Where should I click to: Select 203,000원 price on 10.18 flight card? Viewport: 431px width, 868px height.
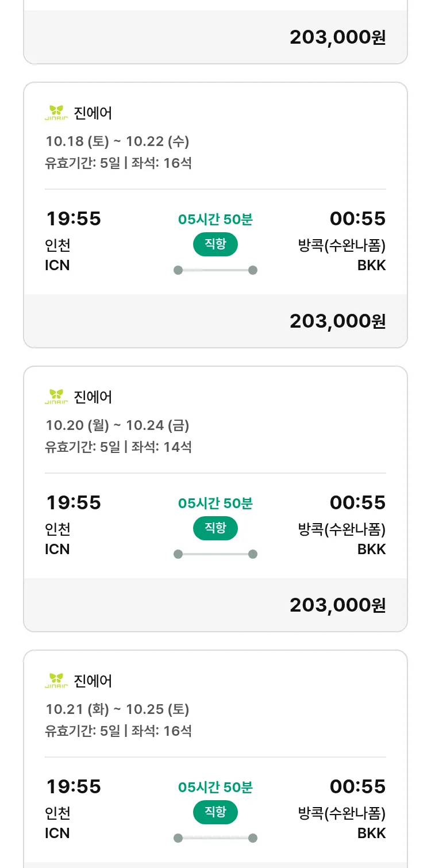coord(337,321)
